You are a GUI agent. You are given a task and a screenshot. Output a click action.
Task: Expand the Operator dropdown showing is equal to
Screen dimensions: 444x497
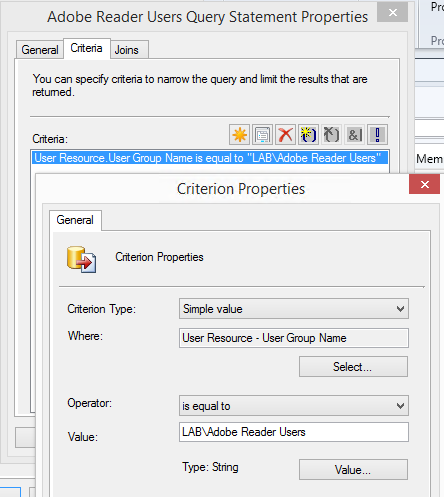(x=294, y=406)
